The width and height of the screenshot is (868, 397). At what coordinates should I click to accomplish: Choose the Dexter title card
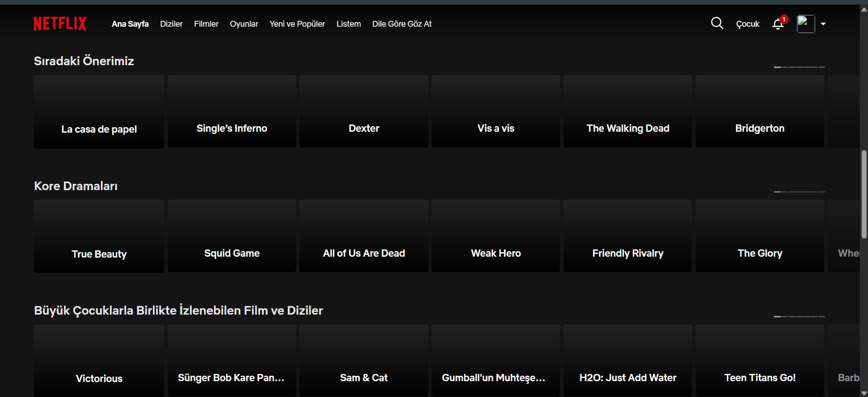[x=364, y=111]
